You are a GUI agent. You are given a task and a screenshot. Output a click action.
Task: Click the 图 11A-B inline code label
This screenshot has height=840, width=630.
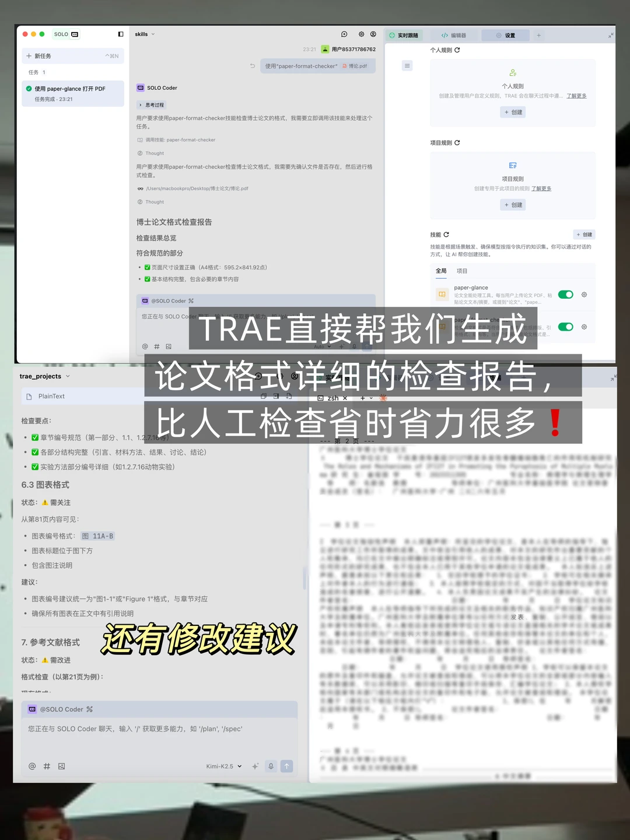tap(98, 536)
